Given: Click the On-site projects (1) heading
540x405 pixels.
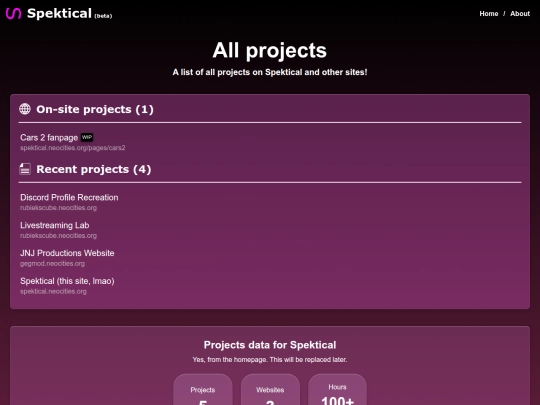Looking at the screenshot, I should (x=95, y=109).
